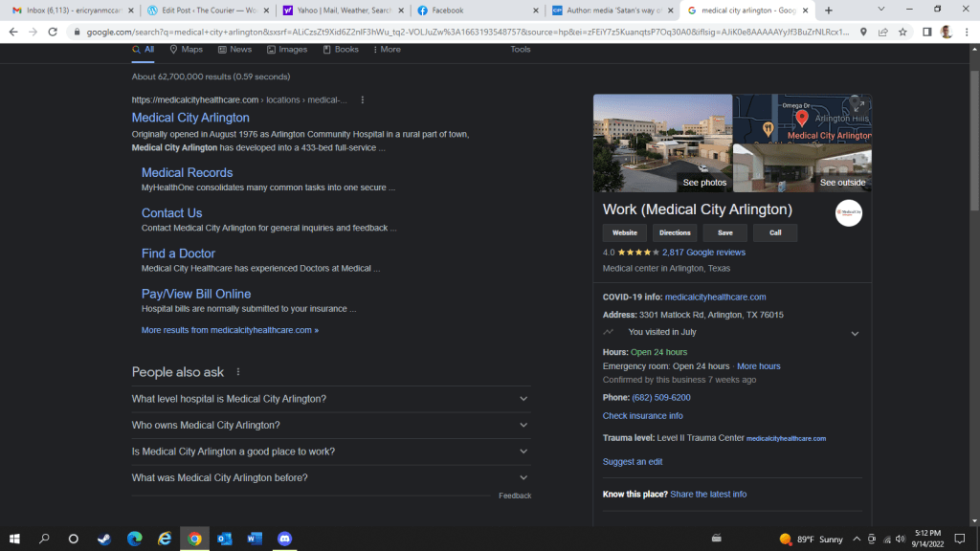The width and height of the screenshot is (980, 551).
Task: Click the share page icon in address bar
Action: [x=882, y=32]
